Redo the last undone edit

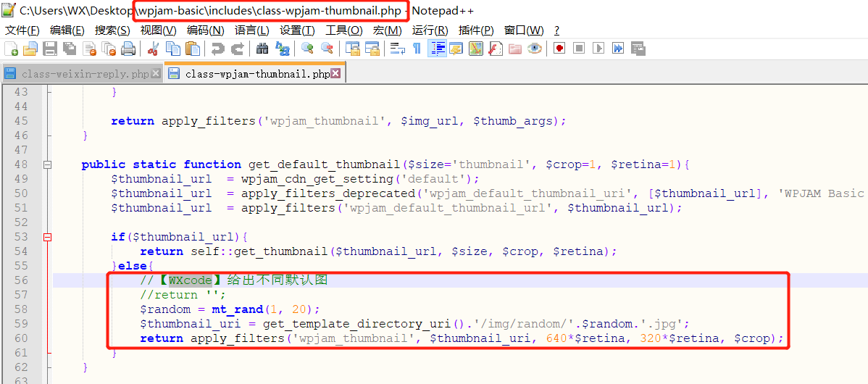pyautogui.click(x=237, y=49)
